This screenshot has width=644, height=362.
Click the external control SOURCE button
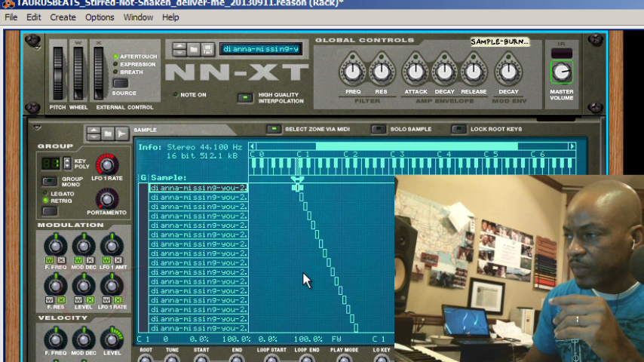[121, 83]
